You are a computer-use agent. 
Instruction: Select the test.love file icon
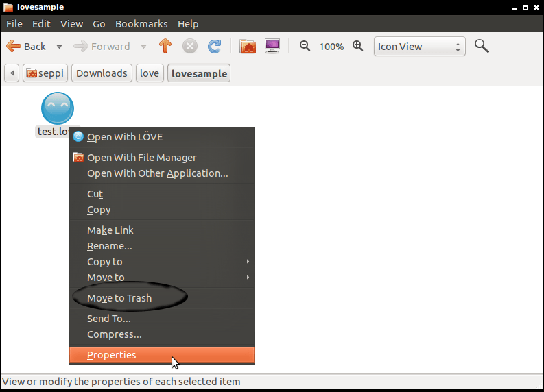pos(57,108)
